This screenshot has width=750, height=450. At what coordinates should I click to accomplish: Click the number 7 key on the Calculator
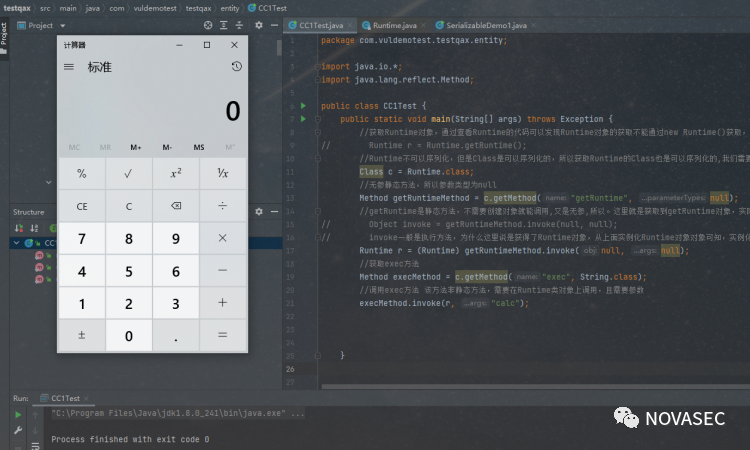pos(82,238)
